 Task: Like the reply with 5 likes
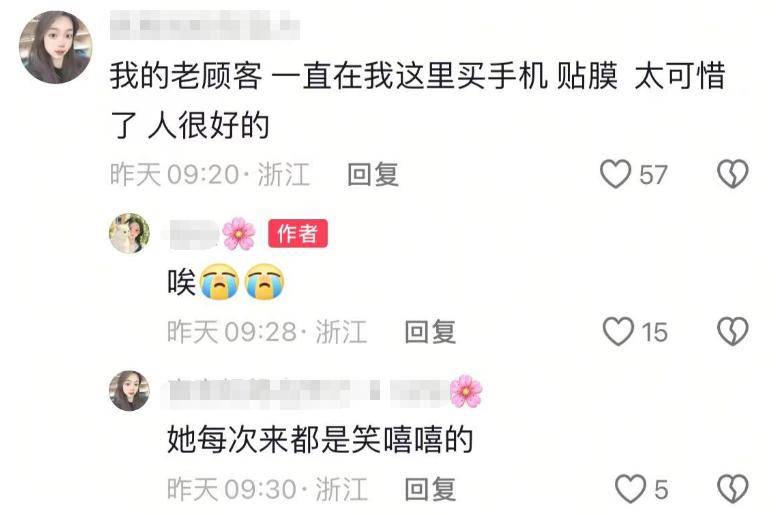(x=630, y=488)
